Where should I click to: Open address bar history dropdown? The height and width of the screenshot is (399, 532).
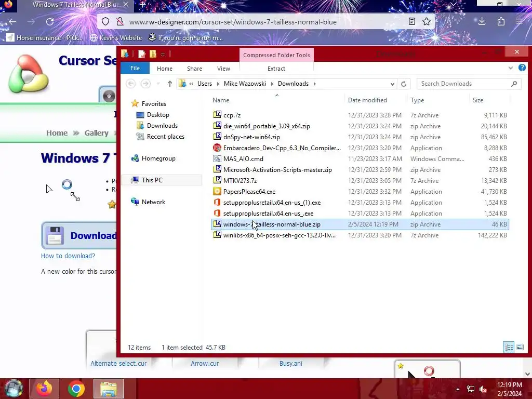pos(392,84)
